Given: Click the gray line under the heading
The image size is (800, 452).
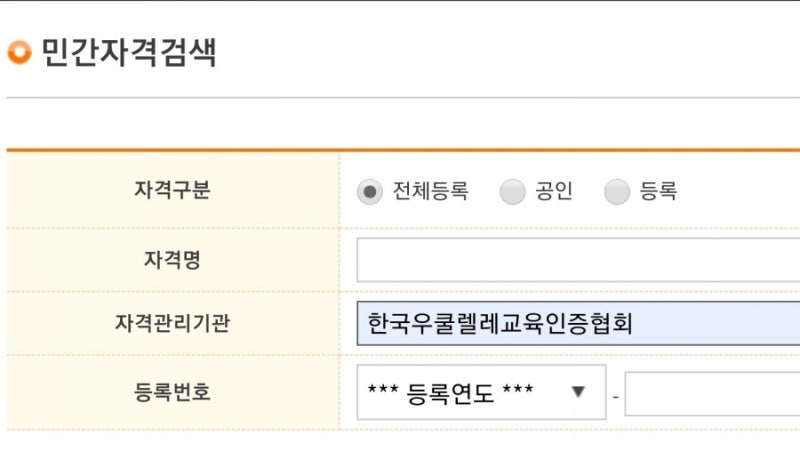Looking at the screenshot, I should pyautogui.click(x=403, y=97).
